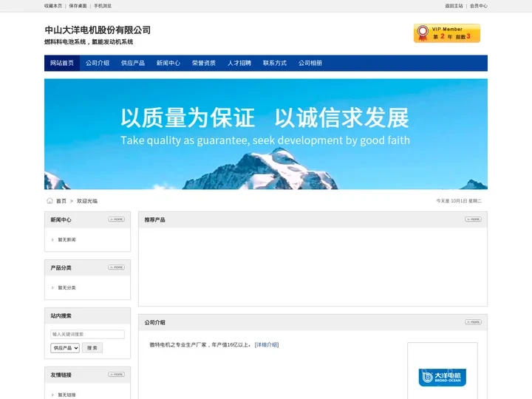532x399 pixels.
Task: Open 新闻中心 in navigation bar
Action: [168, 63]
